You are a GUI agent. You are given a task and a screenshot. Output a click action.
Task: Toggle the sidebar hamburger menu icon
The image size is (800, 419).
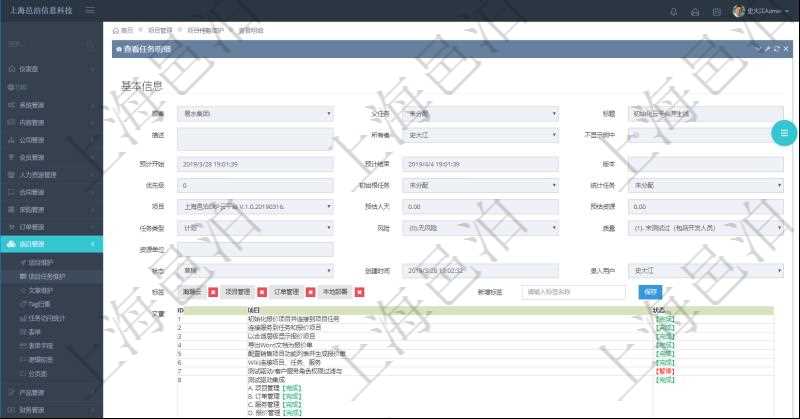click(91, 11)
